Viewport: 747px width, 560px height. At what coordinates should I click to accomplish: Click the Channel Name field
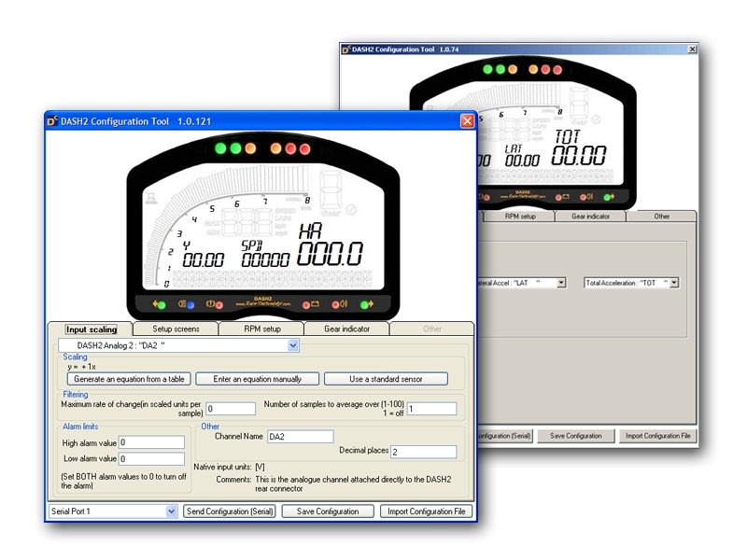pos(300,437)
